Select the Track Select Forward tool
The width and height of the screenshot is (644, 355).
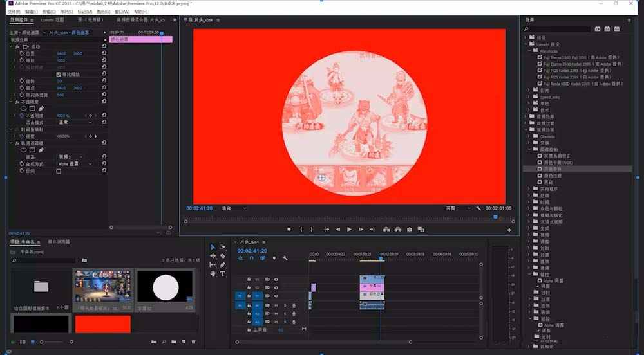coord(223,247)
